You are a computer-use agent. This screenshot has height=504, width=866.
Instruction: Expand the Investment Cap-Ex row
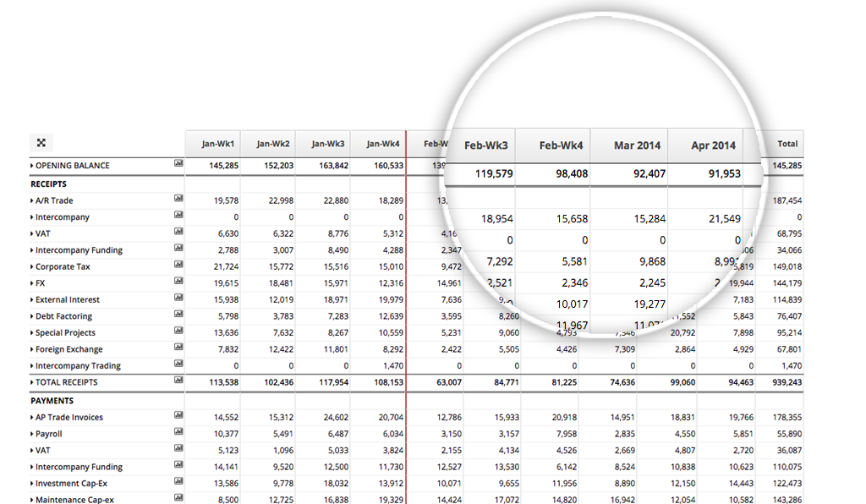point(31,484)
